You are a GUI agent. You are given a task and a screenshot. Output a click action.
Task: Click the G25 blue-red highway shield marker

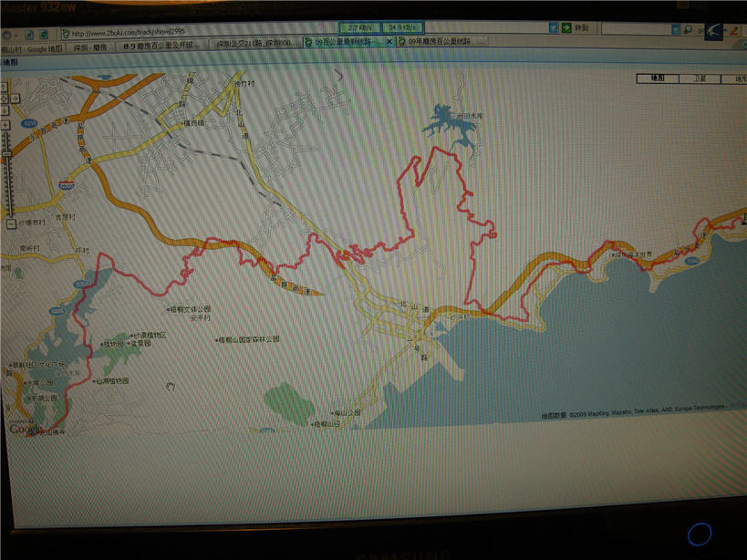(67, 185)
